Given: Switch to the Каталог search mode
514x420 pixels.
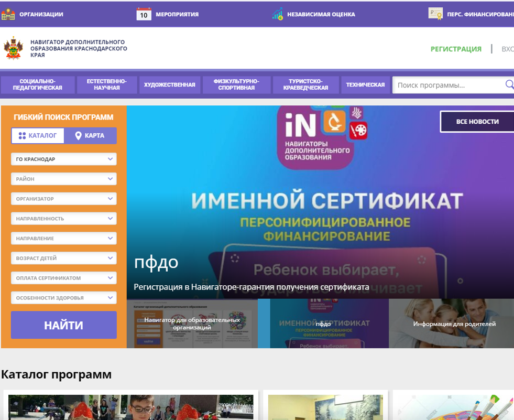Looking at the screenshot, I should pyautogui.click(x=38, y=135).
